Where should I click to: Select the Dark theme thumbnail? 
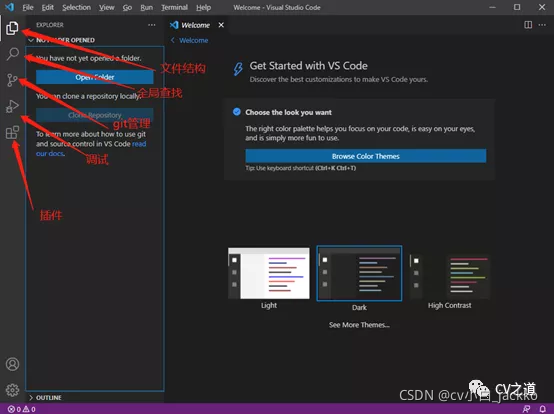(x=359, y=273)
